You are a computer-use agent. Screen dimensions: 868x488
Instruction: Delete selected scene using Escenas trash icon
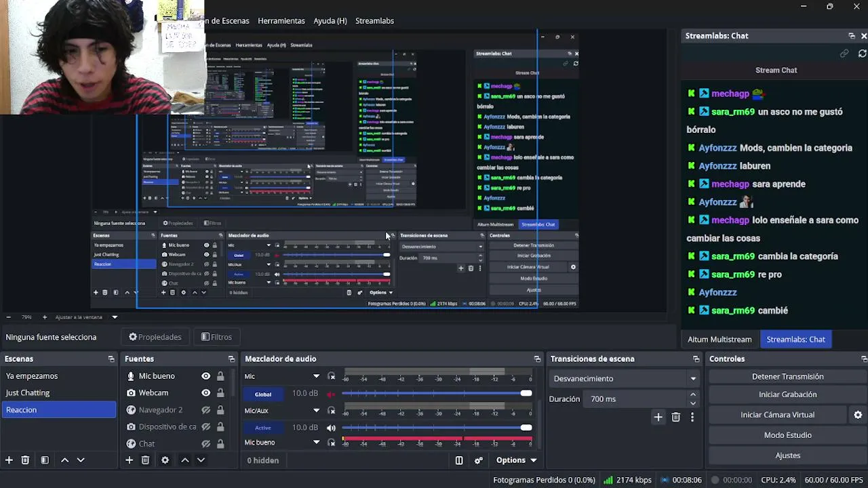tap(25, 460)
